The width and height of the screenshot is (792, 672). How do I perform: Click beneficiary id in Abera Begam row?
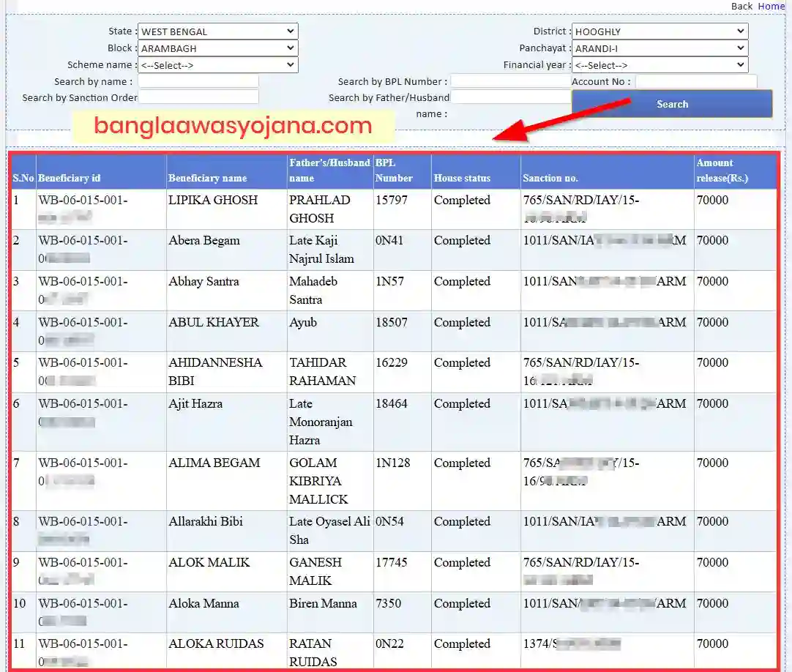coord(83,250)
